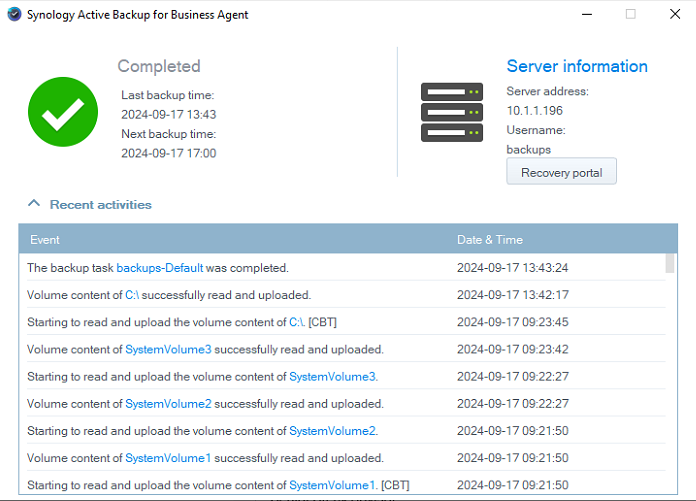Open the Recovery portal

[x=561, y=172]
